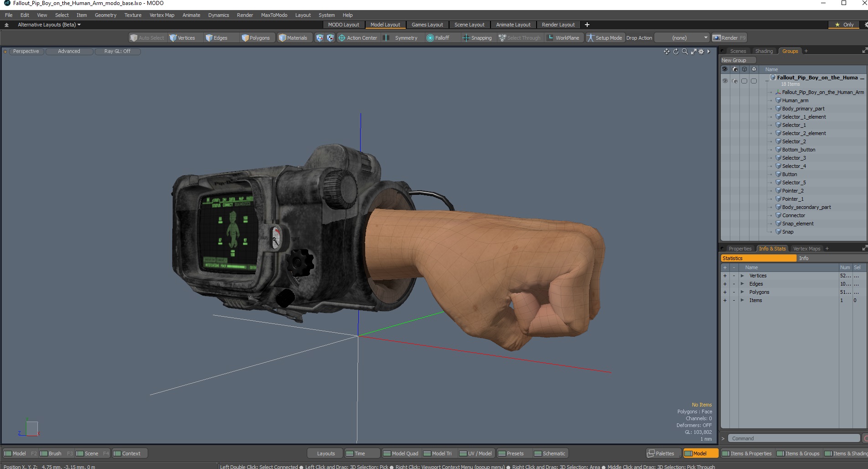Viewport: 868px width, 469px height.
Task: Open the Texture menu
Action: 133,15
